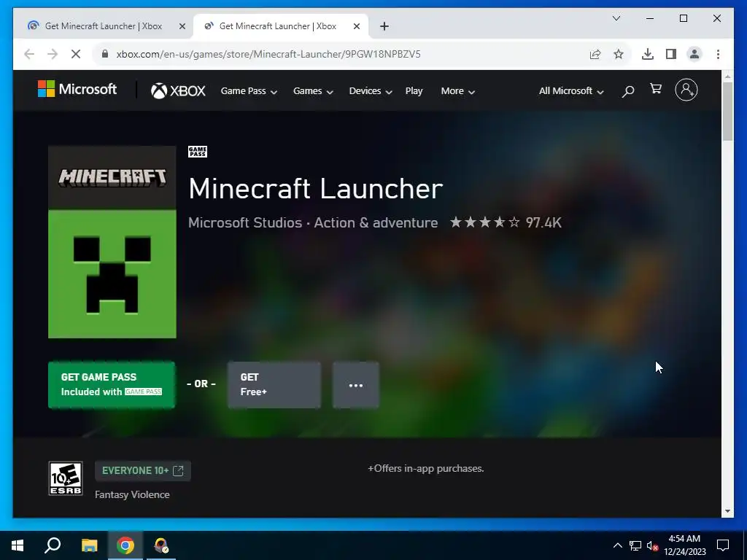Viewport: 747px width, 560px height.
Task: Click the Minecraft Launcher title heading
Action: point(316,189)
